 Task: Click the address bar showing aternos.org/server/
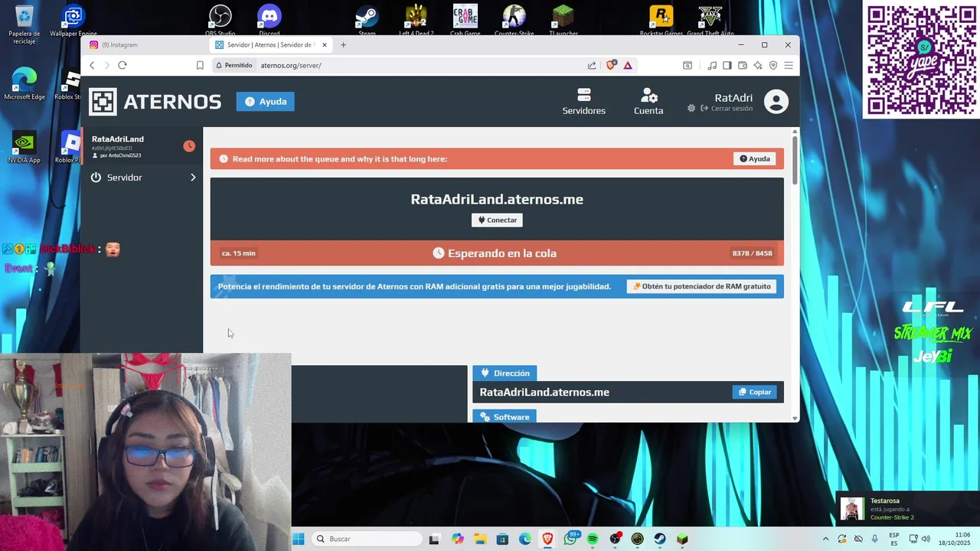[x=421, y=65]
